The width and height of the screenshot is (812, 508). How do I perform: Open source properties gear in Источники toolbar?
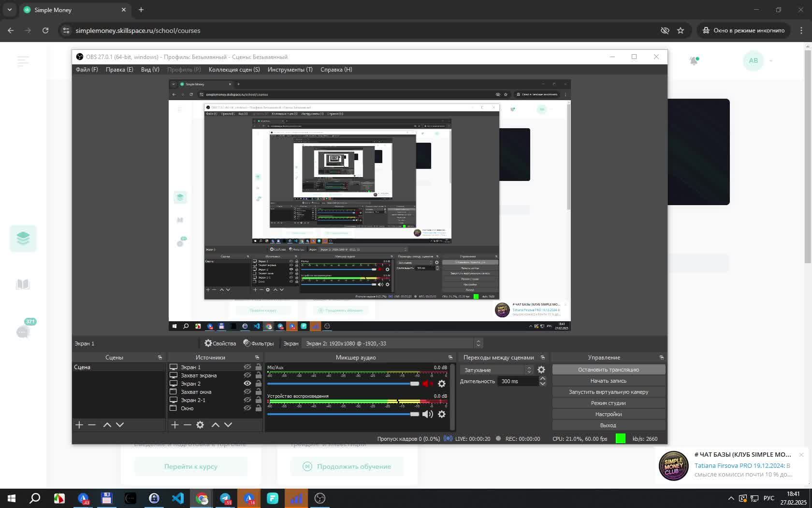point(200,425)
